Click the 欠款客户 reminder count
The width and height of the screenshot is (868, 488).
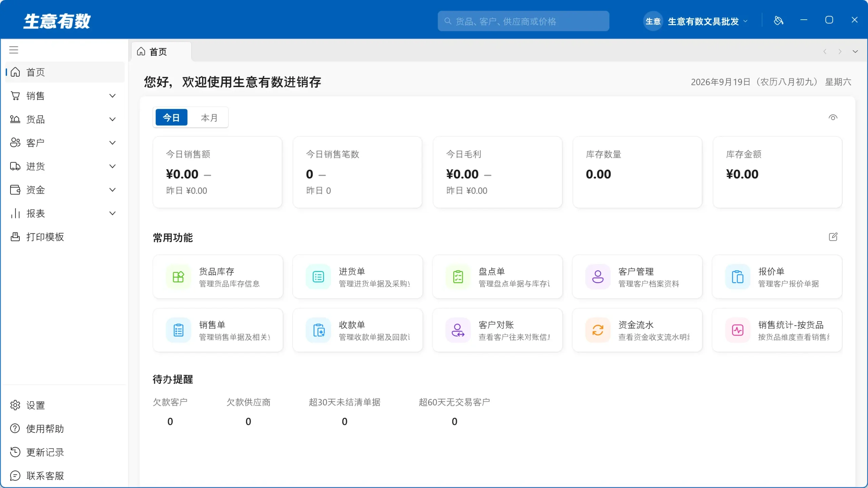coord(170,422)
